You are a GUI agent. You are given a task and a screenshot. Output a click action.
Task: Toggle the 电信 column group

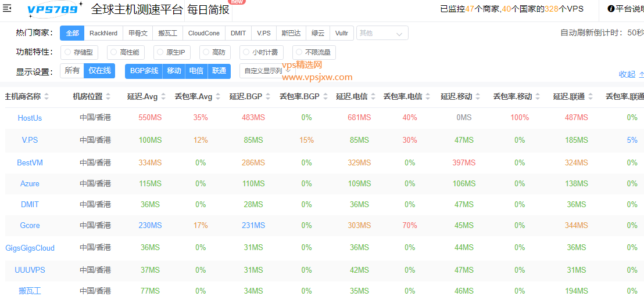coord(196,70)
